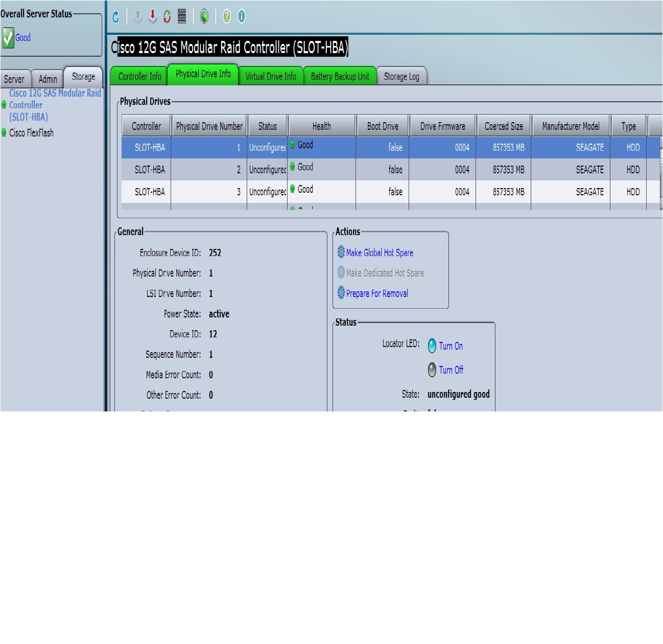Click the green locator LED toolbar icon
The height and width of the screenshot is (644, 663).
click(204, 16)
